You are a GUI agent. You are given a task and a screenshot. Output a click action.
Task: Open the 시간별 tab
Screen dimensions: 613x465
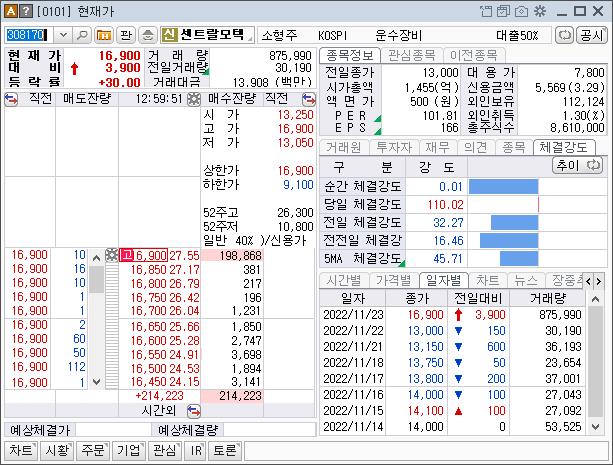click(x=344, y=280)
